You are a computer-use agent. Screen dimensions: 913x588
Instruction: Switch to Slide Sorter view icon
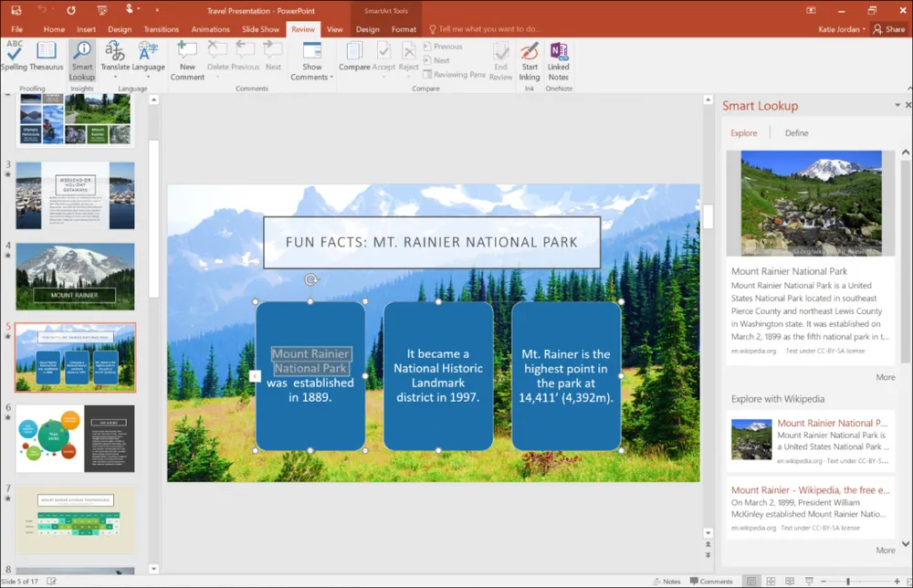(x=771, y=579)
